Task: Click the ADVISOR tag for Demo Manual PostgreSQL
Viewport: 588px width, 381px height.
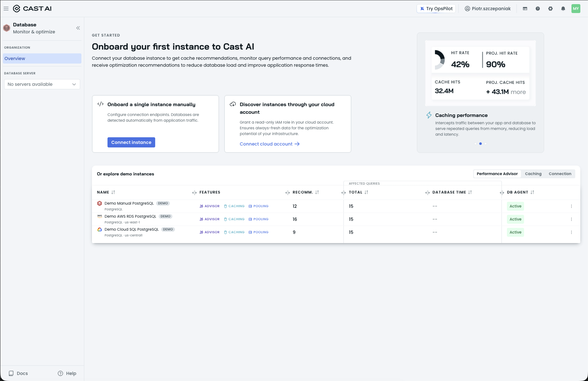Action: (x=210, y=206)
